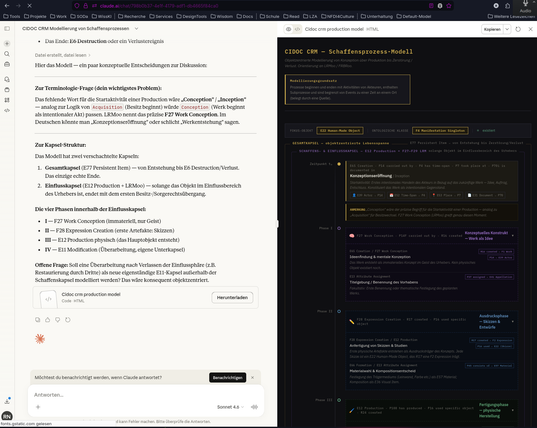Switch artifact to preview eye view
Screen dimensions: 537x428
coord(289,29)
